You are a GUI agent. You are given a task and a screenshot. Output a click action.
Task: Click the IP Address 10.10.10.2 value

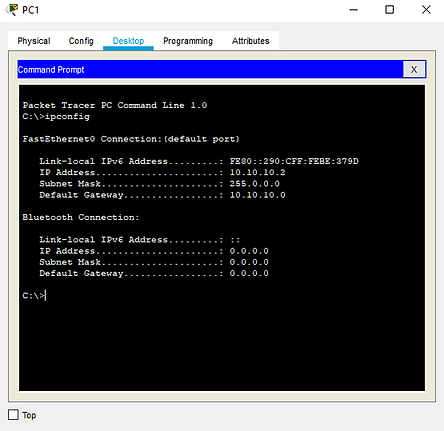[257, 172]
